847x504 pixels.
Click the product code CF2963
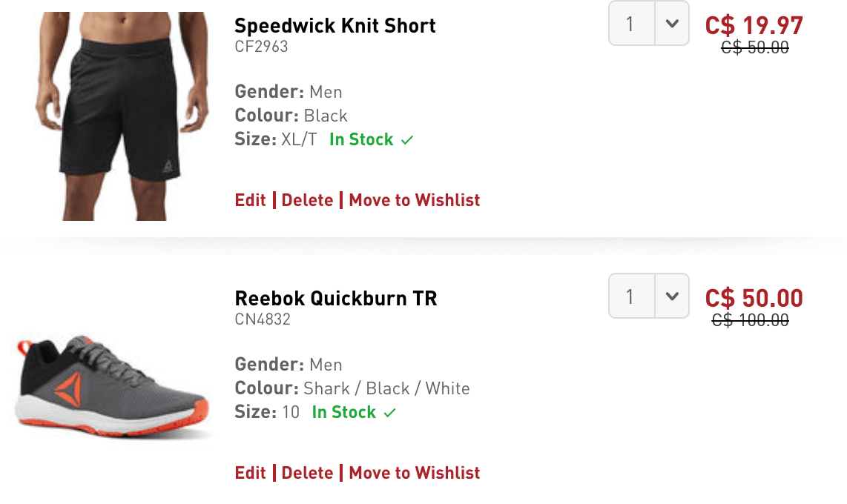(x=261, y=47)
